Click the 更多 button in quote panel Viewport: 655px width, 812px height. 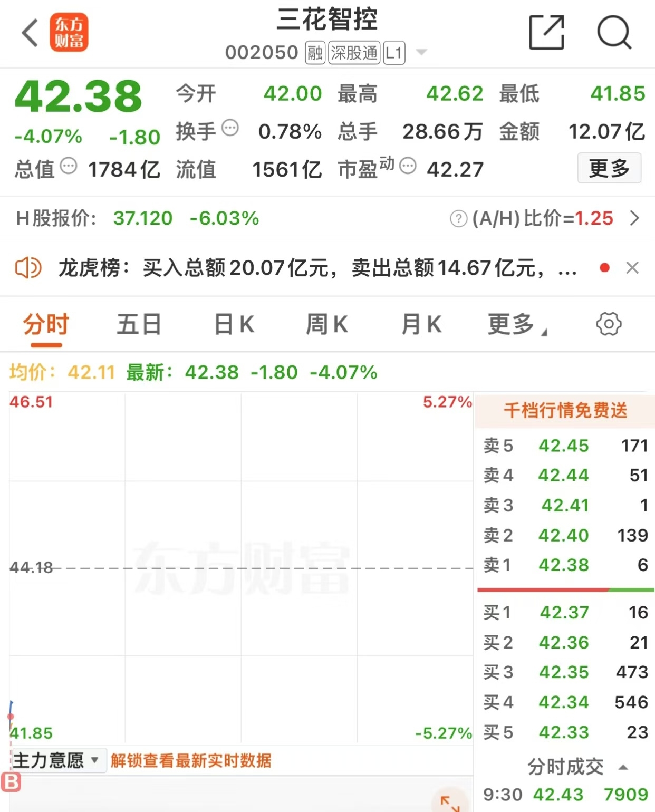coord(609,168)
